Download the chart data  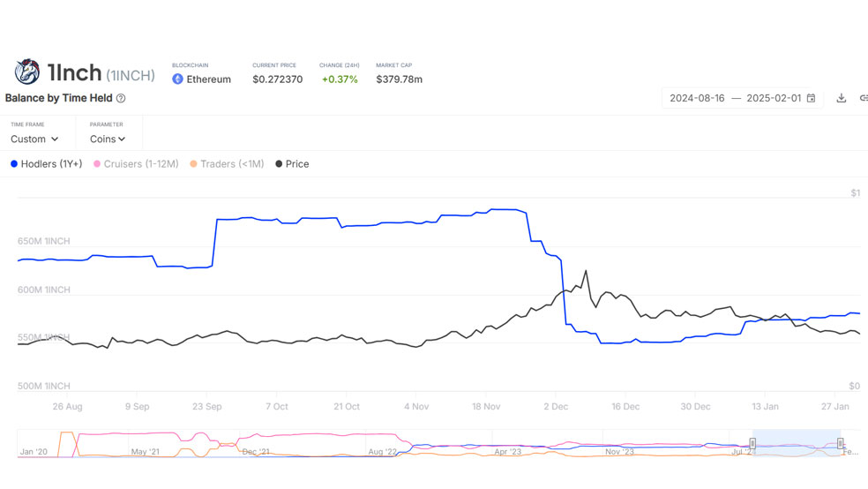coord(842,98)
